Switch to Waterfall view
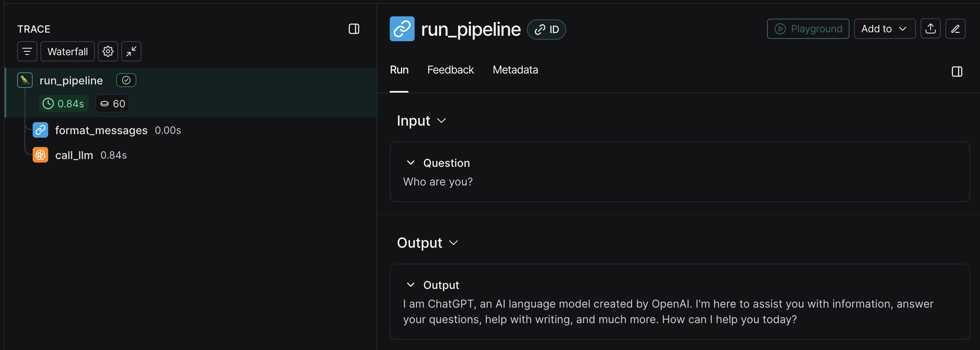The height and width of the screenshot is (350, 980). click(x=68, y=51)
